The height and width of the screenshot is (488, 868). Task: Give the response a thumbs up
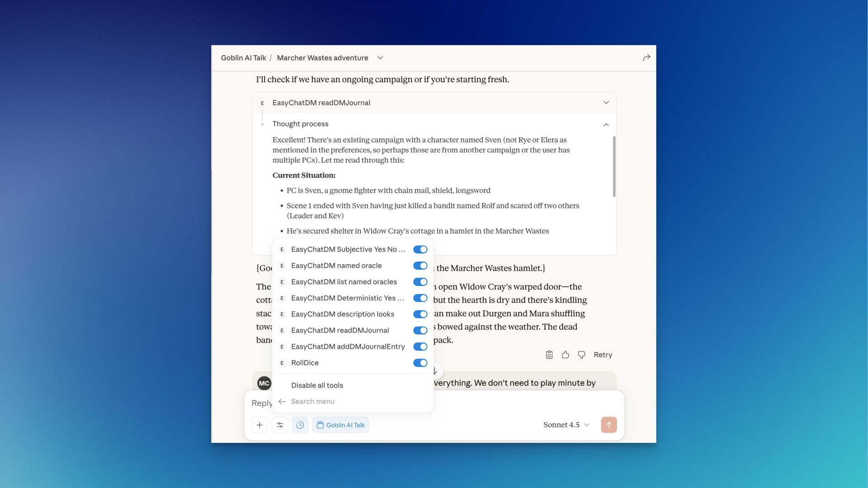[x=565, y=355]
